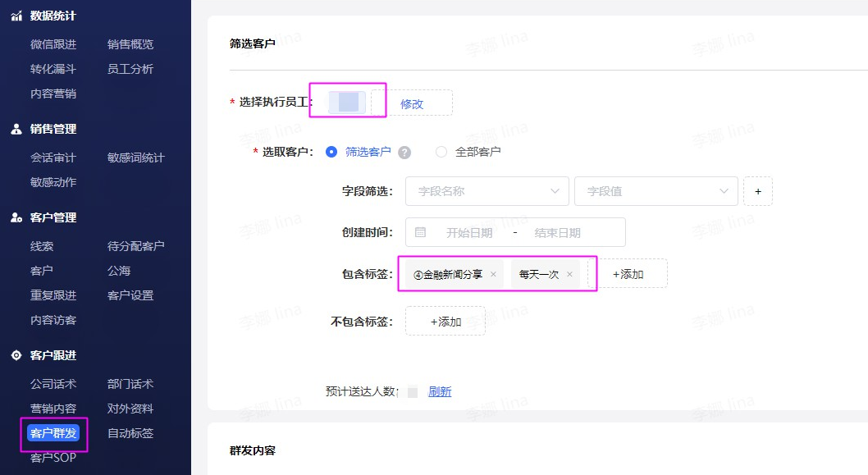Open 敏感词统计 in sidebar
Viewport: 868px width, 475px height.
(x=135, y=158)
